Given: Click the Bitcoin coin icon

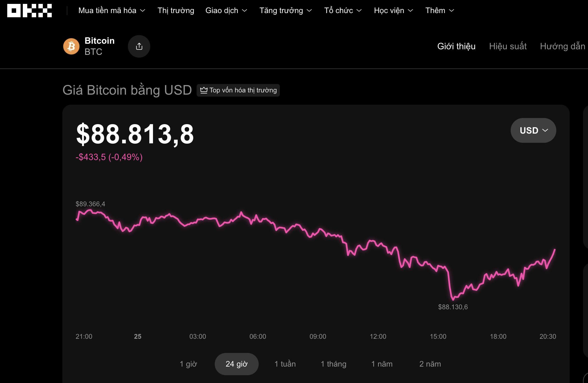Looking at the screenshot, I should point(71,46).
